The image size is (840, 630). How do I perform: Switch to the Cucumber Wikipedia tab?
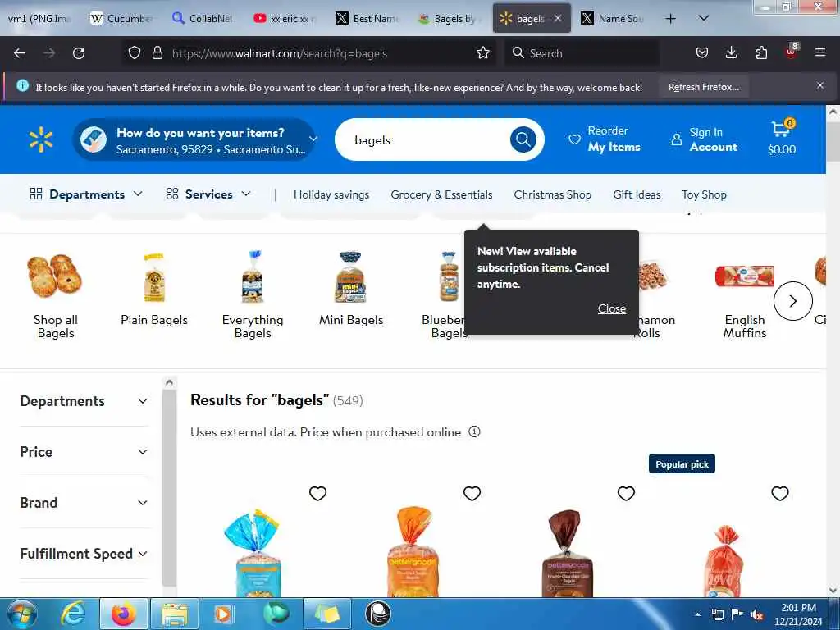point(121,19)
